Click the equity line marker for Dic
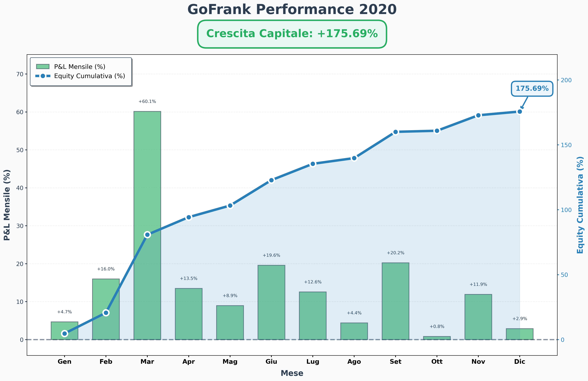588x381 pixels. pos(520,112)
